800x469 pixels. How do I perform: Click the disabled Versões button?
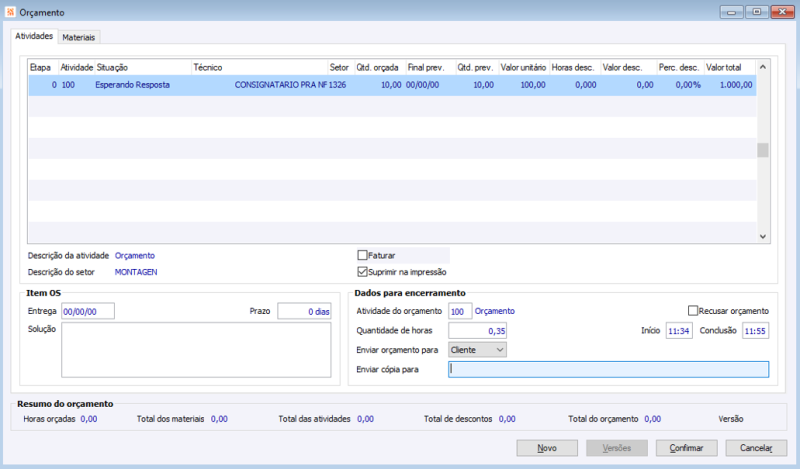click(x=617, y=448)
